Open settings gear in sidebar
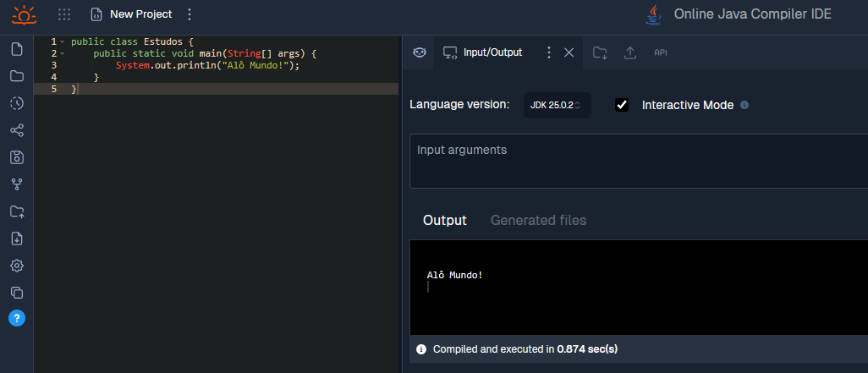Image resolution: width=868 pixels, height=373 pixels. tap(17, 266)
